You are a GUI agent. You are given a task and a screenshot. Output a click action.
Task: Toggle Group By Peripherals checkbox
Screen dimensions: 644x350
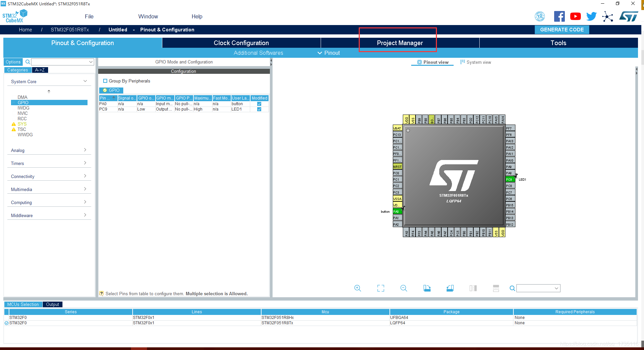105,81
